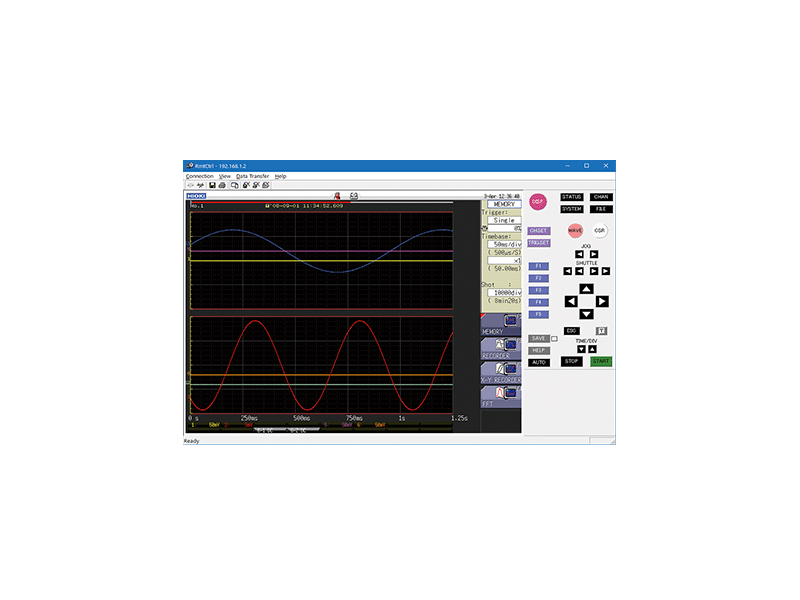Image resolution: width=800 pixels, height=600 pixels.
Task: Click the AUTO button
Action: [538, 363]
